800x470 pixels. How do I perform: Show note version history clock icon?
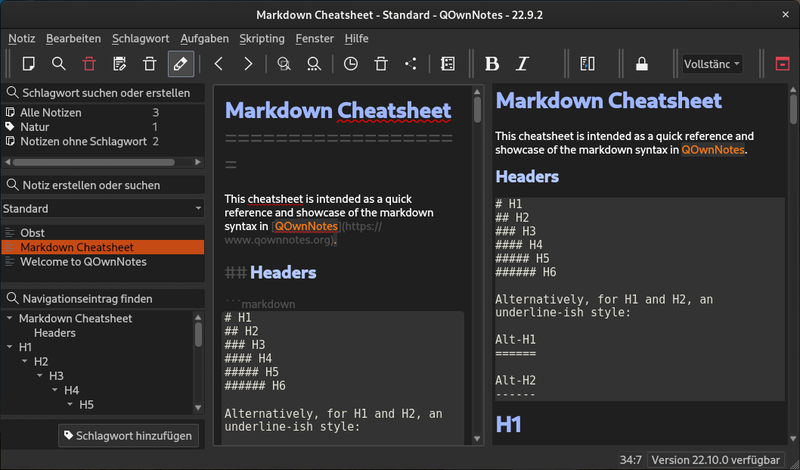pos(351,64)
